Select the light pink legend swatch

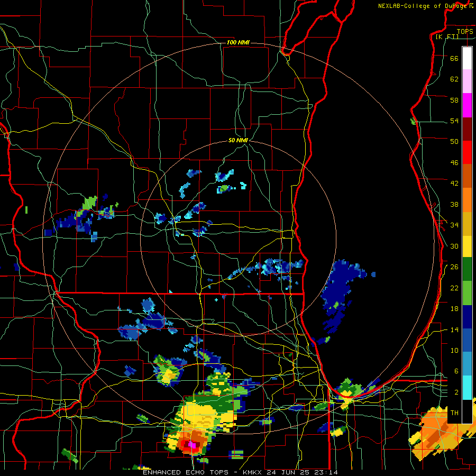click(467, 81)
